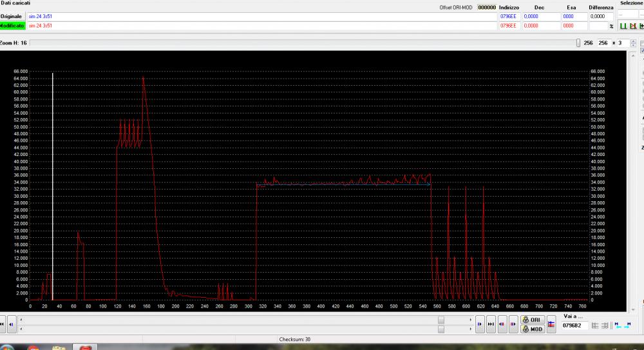Increase the multiplier with the up stepper
Screen dimensions: 644x350
coord(633,41)
